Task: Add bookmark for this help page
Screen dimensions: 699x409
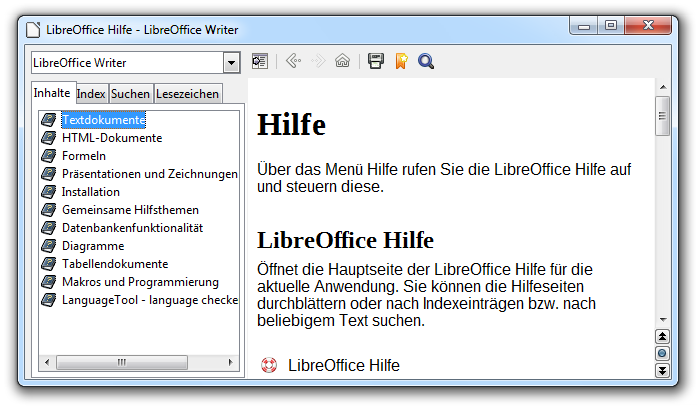Action: 400,62
